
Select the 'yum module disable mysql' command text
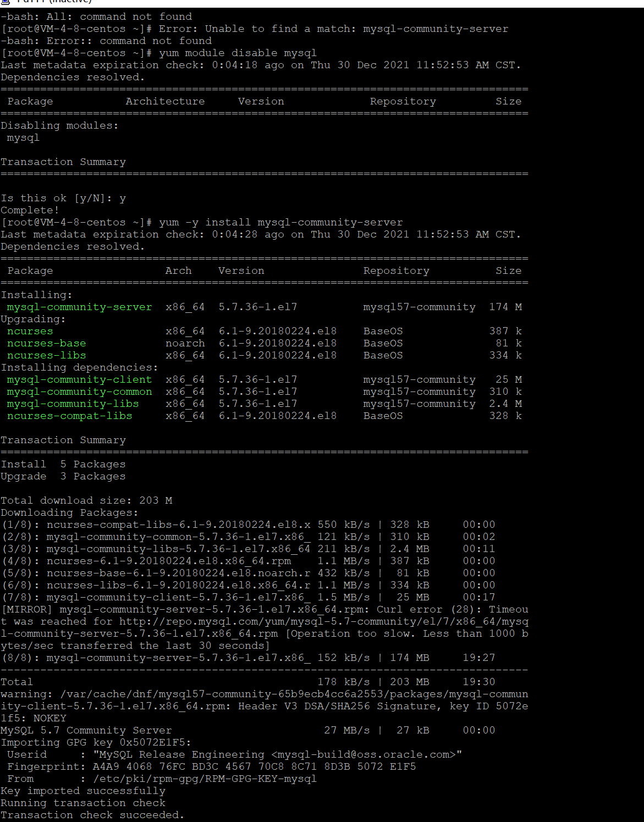tap(238, 53)
